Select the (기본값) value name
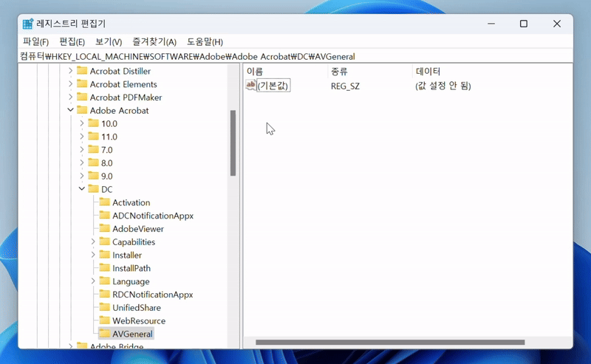 (273, 86)
